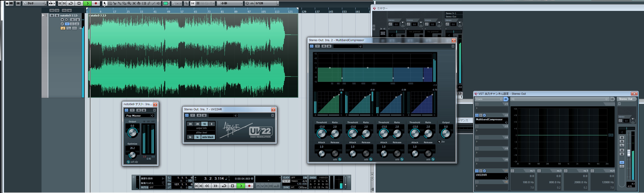This screenshot has width=644, height=193.
Task: Choose the Time Warp tool
Action: (144, 3)
